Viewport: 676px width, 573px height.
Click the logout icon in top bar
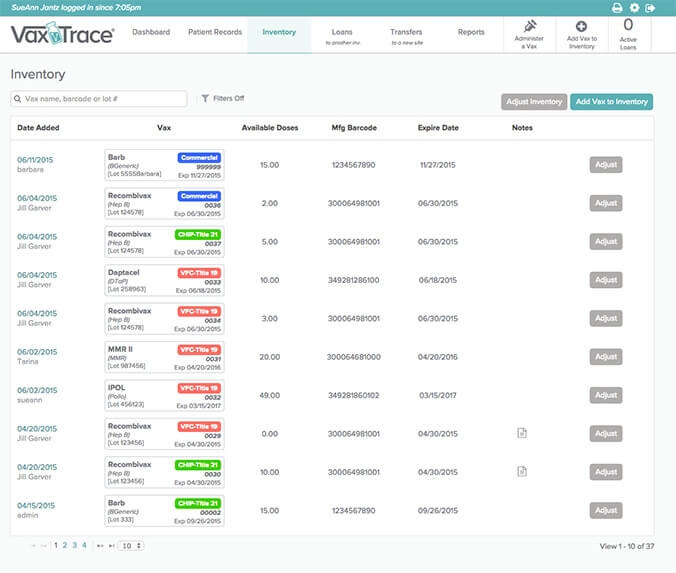point(651,8)
